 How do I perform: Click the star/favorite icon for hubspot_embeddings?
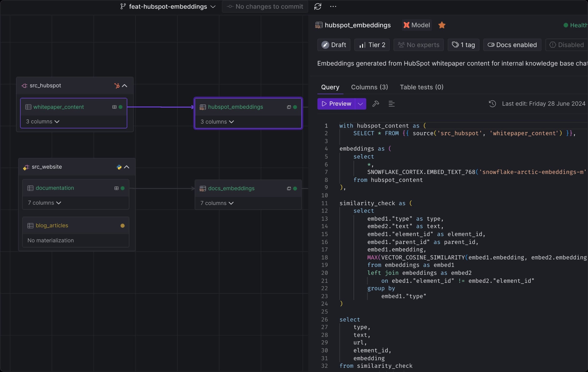coord(442,25)
